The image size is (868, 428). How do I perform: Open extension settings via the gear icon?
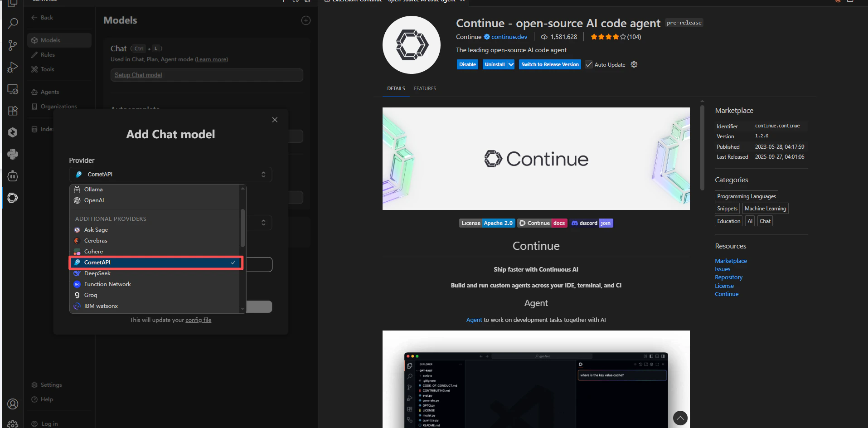point(633,64)
